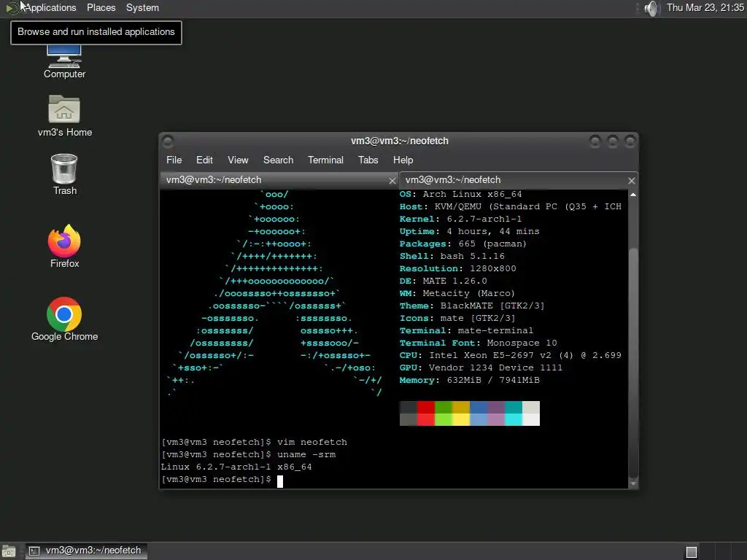This screenshot has height=560, width=747.
Task: Click the terminal title bar text
Action: [x=400, y=141]
